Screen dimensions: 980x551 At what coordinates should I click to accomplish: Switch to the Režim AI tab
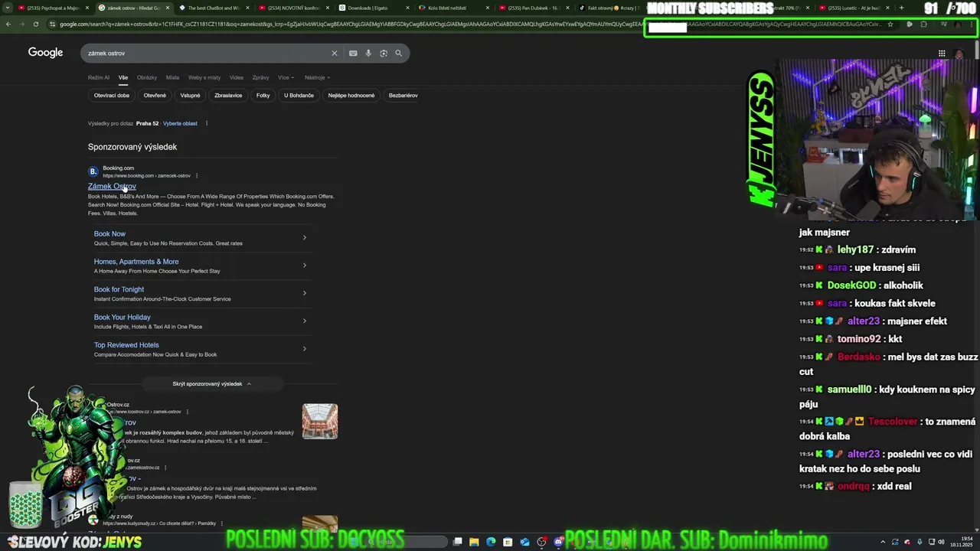point(99,77)
